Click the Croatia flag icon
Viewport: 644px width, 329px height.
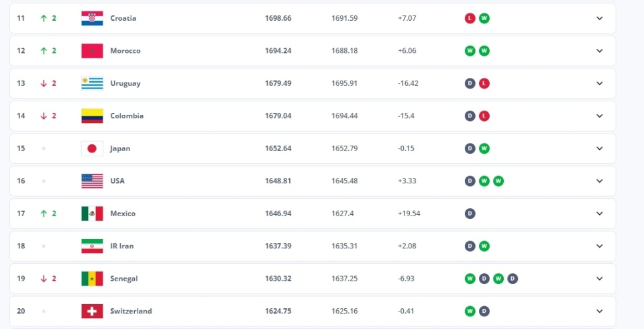click(92, 18)
